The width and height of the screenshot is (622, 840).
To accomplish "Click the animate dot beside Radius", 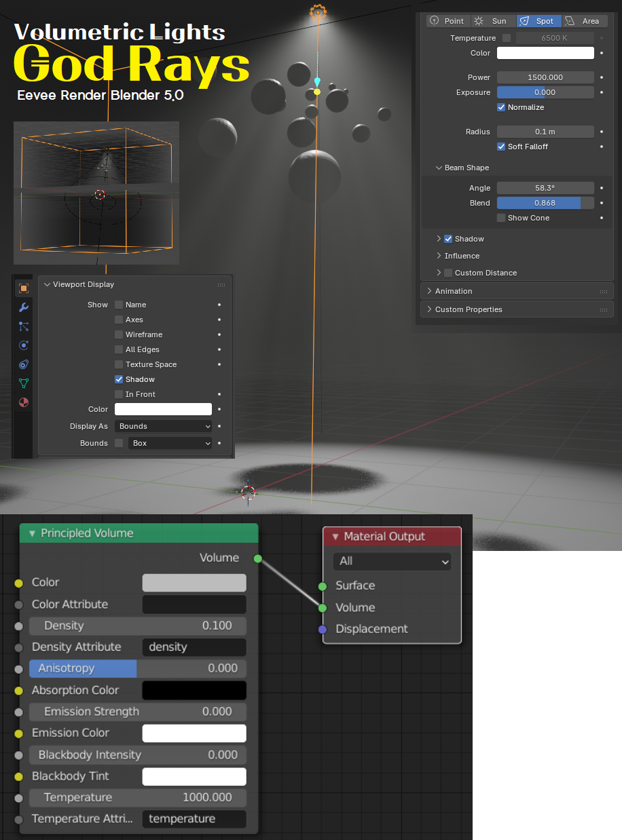I will coord(602,132).
